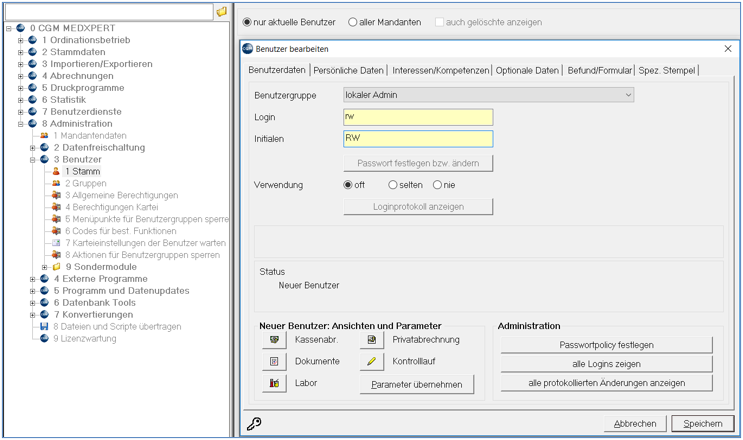The image size is (743, 440).
Task: Click alle Logins zeigen button
Action: pos(607,364)
